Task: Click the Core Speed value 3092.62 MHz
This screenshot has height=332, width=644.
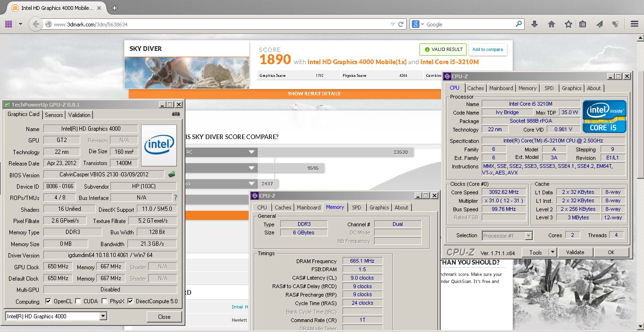Action: pos(503,192)
